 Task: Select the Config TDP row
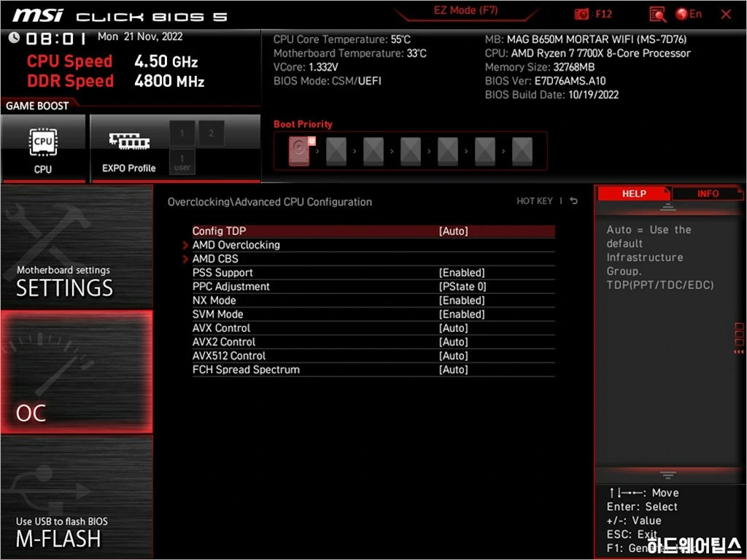pos(373,231)
